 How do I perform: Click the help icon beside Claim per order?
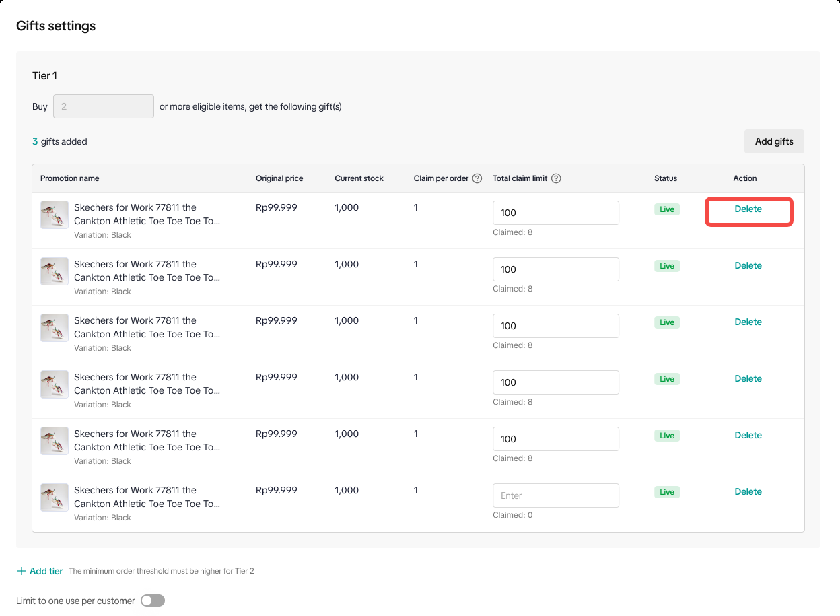coord(477,178)
